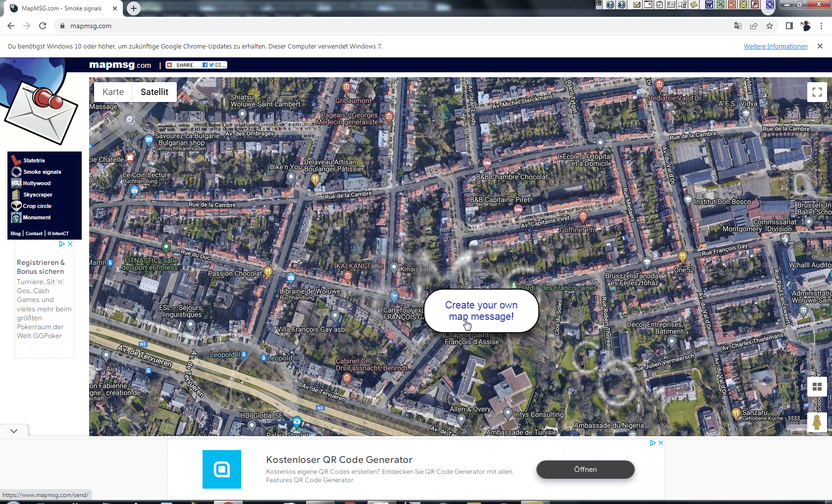
Task: Open the Statetris red block icon
Action: (x=16, y=160)
